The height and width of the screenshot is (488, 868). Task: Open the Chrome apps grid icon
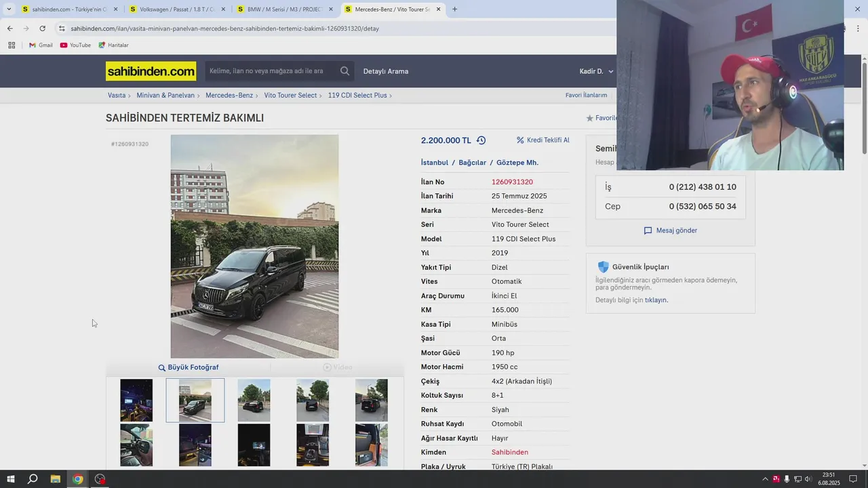(12, 45)
